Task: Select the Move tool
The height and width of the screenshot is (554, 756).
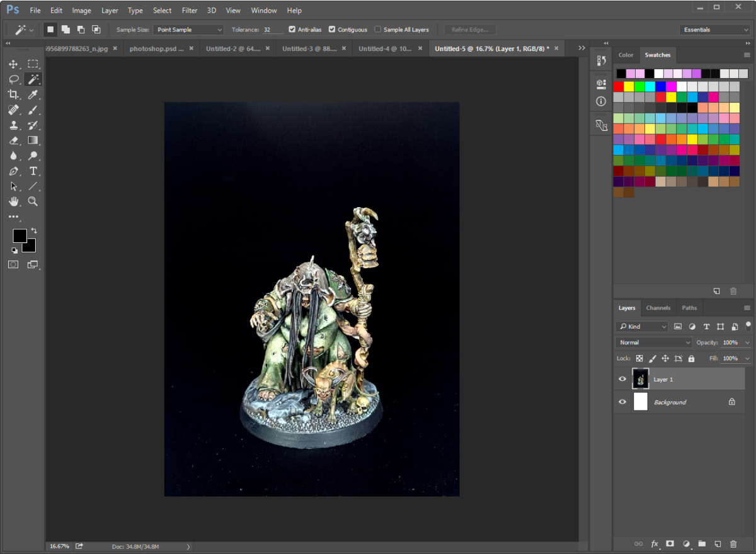Action: [13, 64]
